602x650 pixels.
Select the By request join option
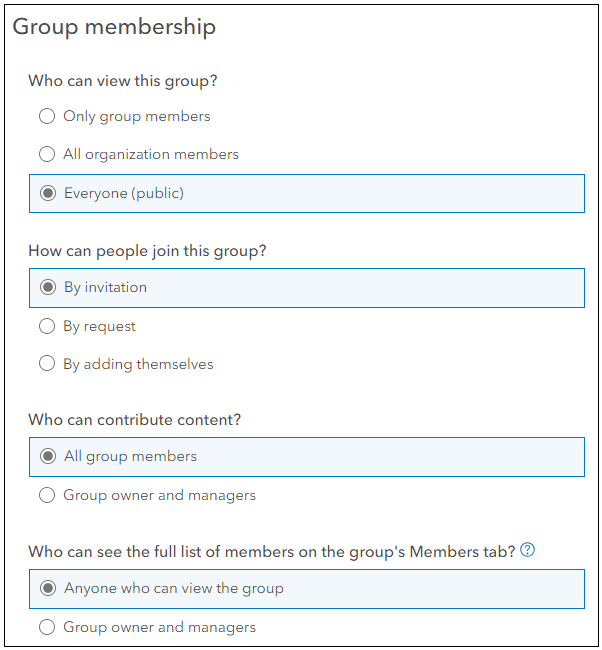(47, 326)
